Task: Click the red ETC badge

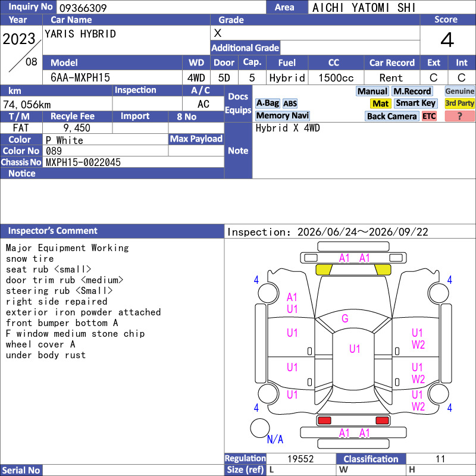Action: pos(429,116)
